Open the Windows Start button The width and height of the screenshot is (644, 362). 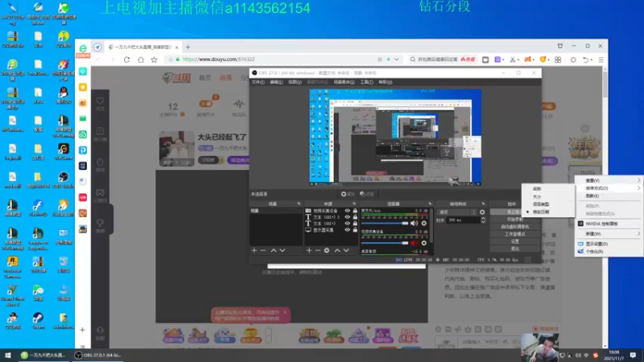8,356
